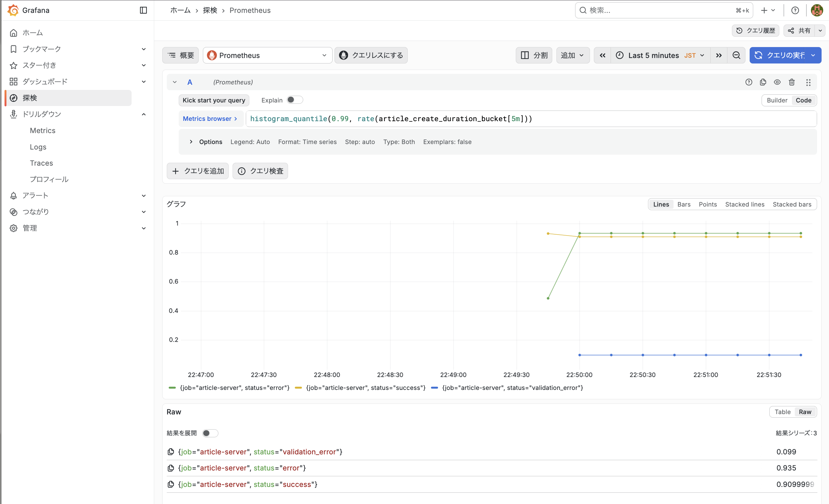Screen dimensions: 829x504
Task: Click the green error series legend swatch
Action: coord(172,388)
